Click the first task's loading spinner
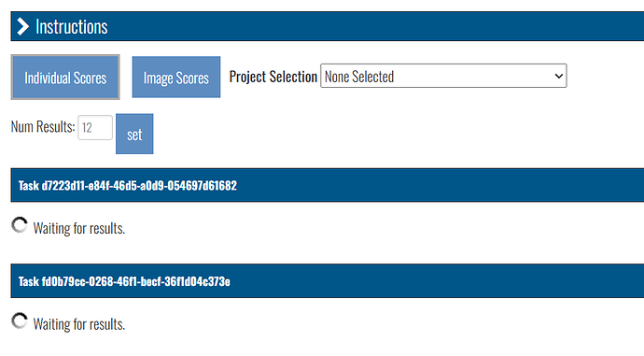Image resolution: width=644 pixels, height=356 pixels. tap(20, 225)
